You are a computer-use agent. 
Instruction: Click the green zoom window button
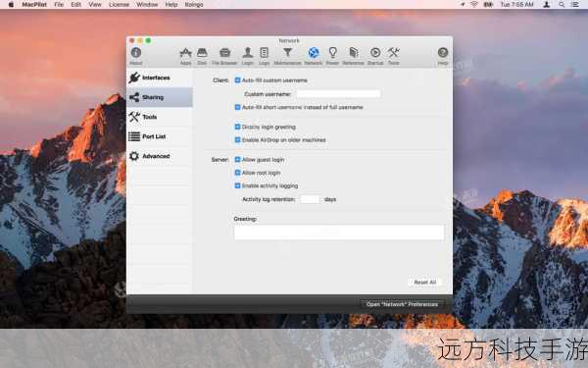(x=148, y=40)
